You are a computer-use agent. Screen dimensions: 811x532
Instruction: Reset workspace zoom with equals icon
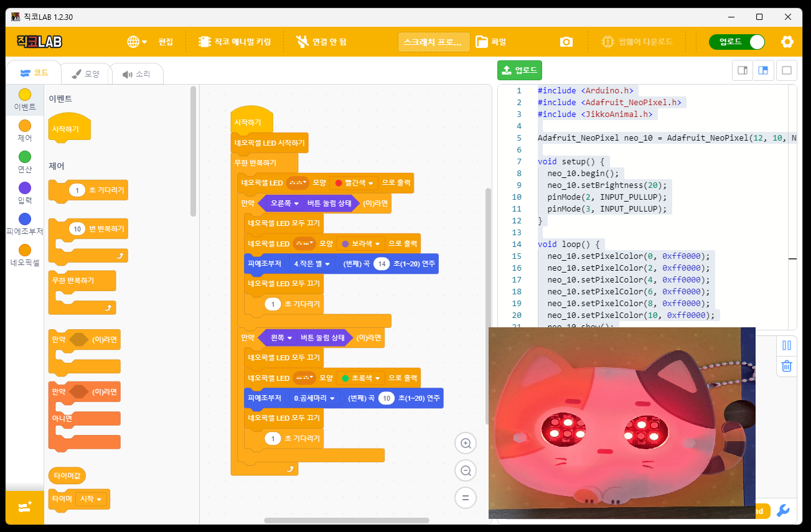coord(465,498)
